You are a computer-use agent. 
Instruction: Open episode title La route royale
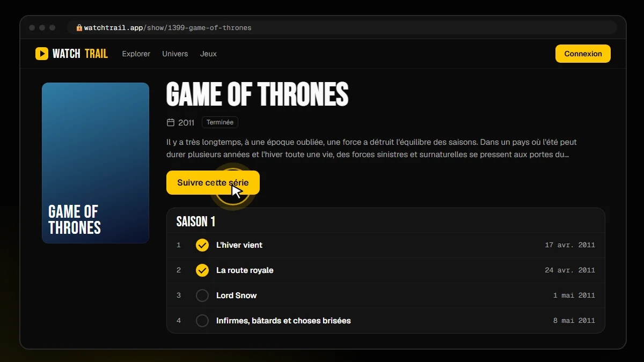[x=245, y=270]
